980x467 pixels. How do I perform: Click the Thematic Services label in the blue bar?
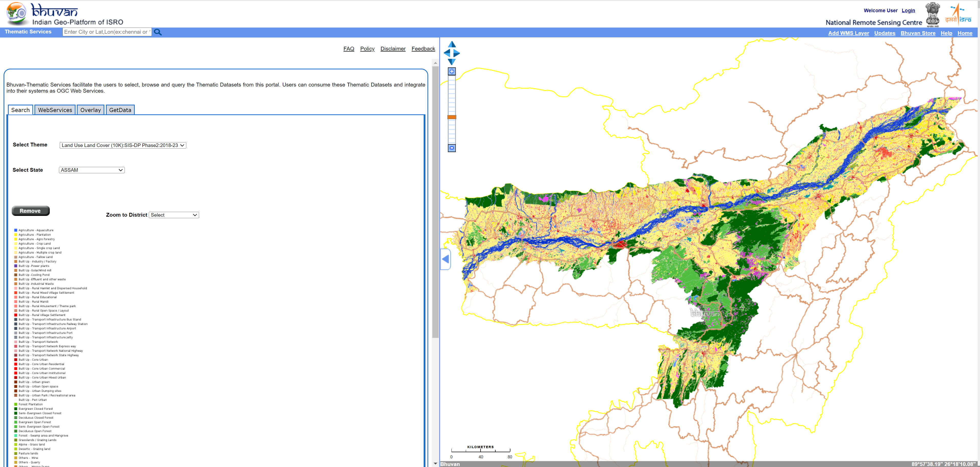pos(28,32)
